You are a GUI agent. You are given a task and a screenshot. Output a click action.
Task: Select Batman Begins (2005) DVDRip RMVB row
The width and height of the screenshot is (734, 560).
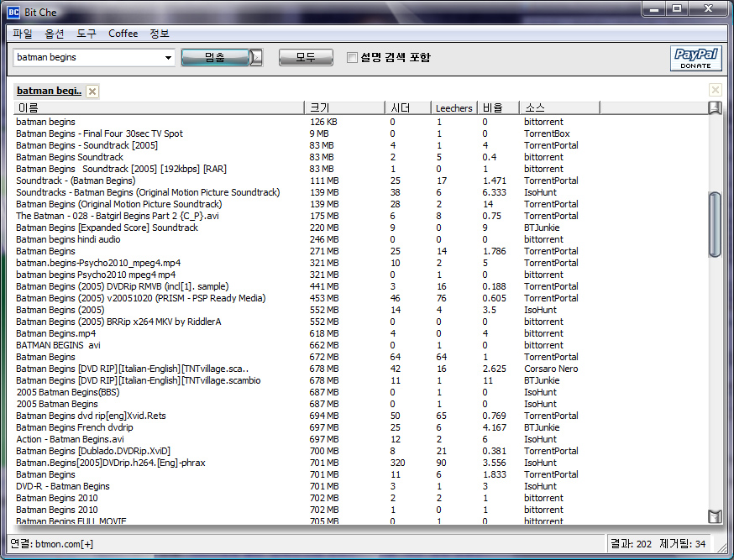click(361, 286)
